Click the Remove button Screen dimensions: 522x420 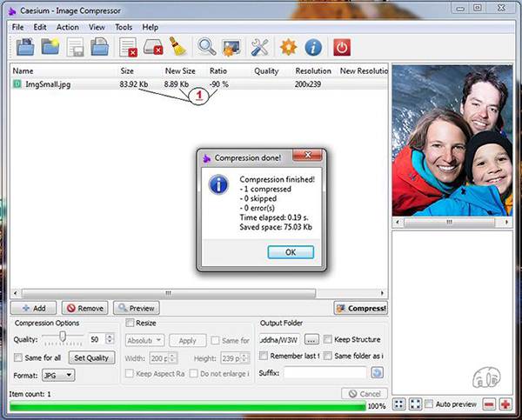coord(85,308)
